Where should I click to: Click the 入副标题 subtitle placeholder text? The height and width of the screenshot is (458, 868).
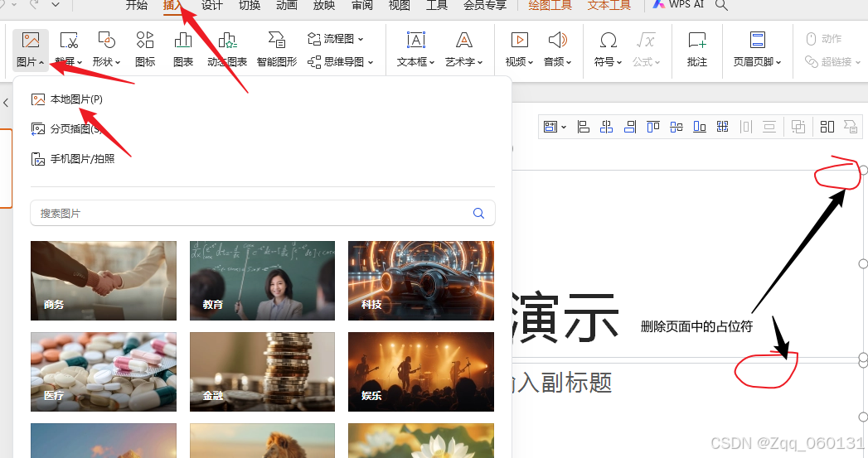click(x=562, y=383)
